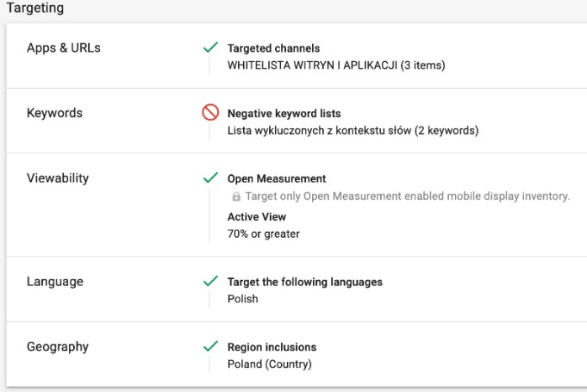Open the Keywords targeting section
The image size is (587, 392).
tap(55, 113)
